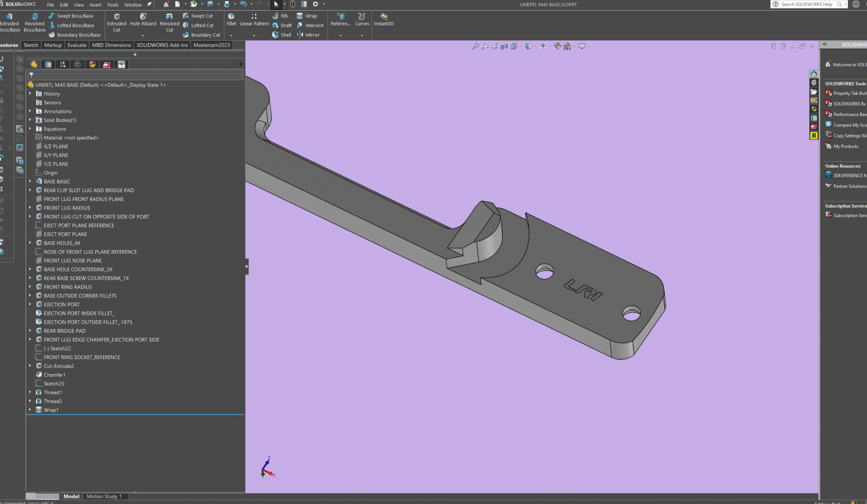Switch to Mastercam2023 tab
This screenshot has height=504, width=867.
[x=212, y=45]
